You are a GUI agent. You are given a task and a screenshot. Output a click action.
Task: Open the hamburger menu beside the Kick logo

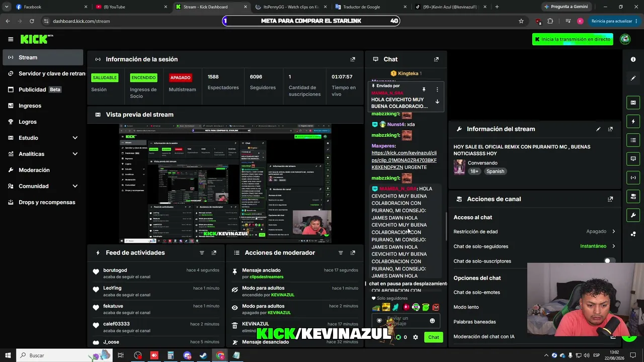pos(11,39)
